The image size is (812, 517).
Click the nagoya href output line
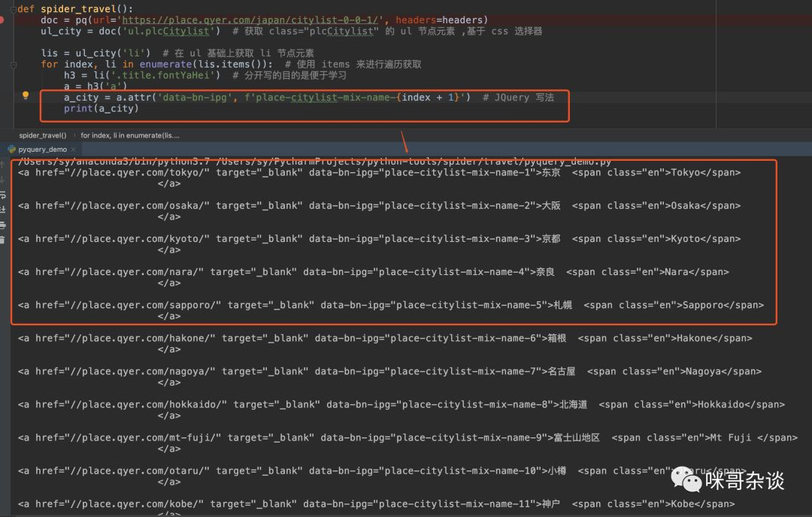tap(389, 371)
